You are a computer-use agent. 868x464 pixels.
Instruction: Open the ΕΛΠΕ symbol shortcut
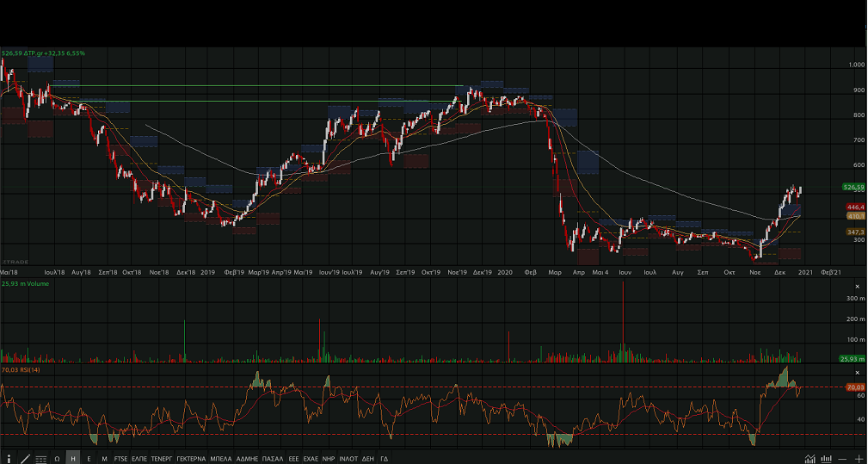coord(139,459)
